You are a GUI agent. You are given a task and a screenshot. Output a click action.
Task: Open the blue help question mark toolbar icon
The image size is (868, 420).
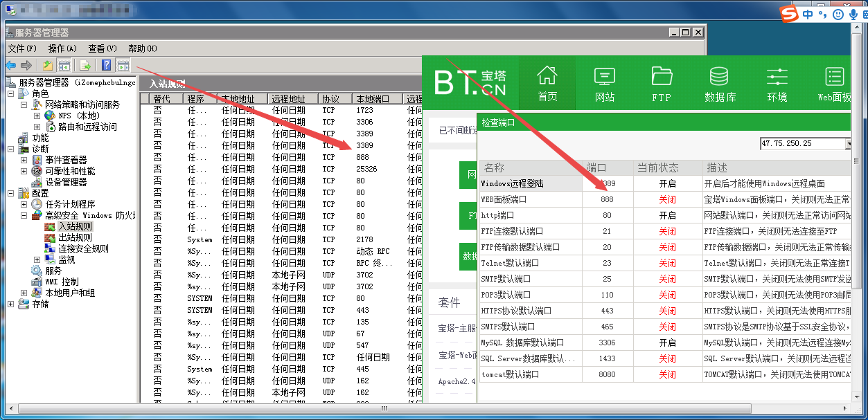[x=107, y=66]
